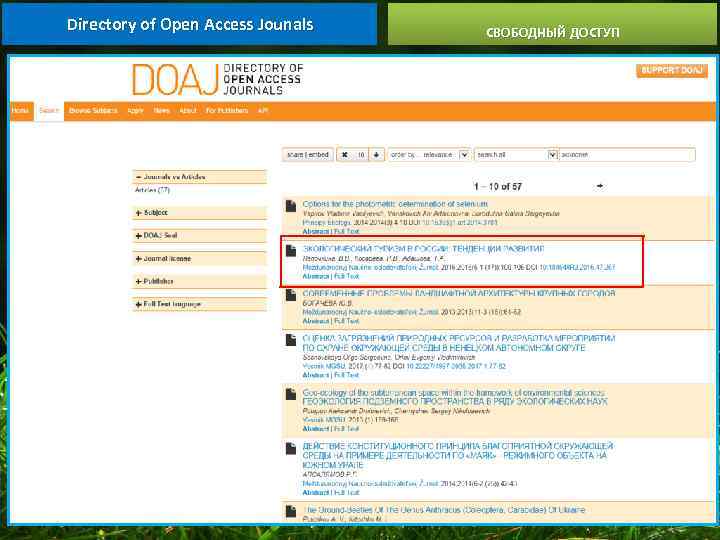Click document icon beside Geo-ecology article

(x=291, y=394)
